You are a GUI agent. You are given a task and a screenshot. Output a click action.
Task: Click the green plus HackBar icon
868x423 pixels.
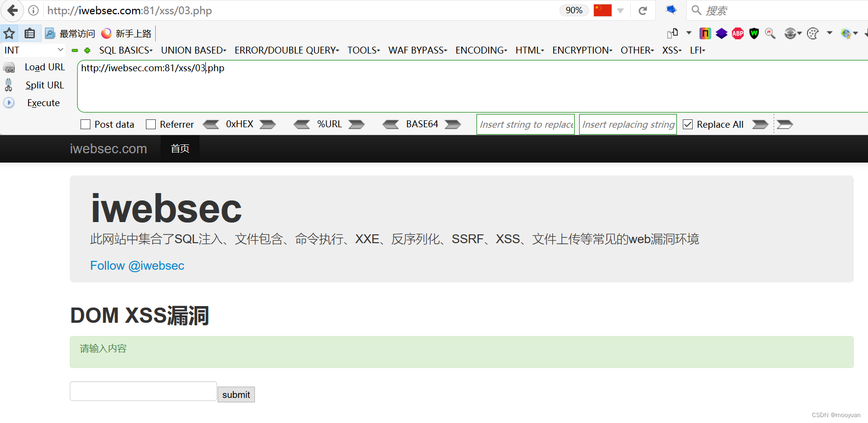(x=87, y=50)
